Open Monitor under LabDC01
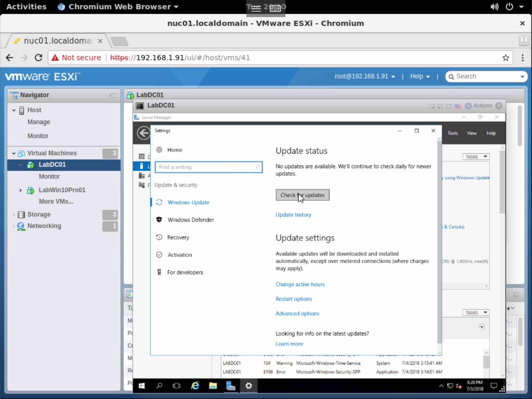The width and height of the screenshot is (532, 399). [49, 176]
